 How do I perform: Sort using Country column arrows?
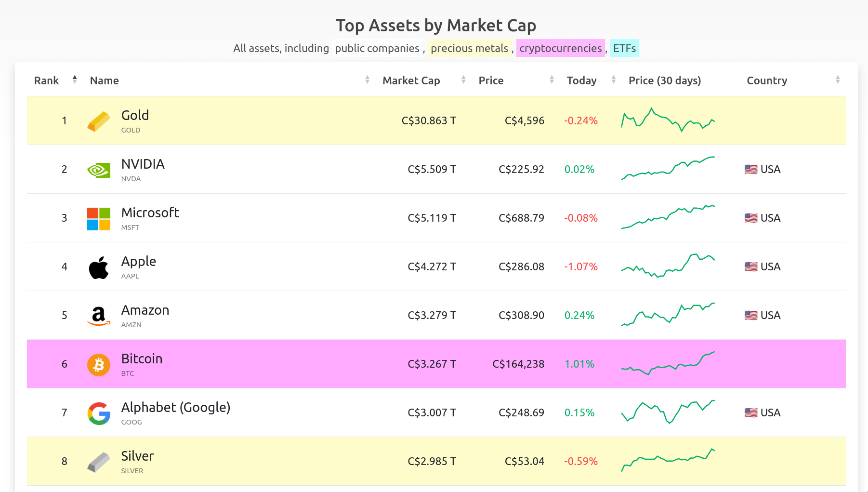pos(838,80)
